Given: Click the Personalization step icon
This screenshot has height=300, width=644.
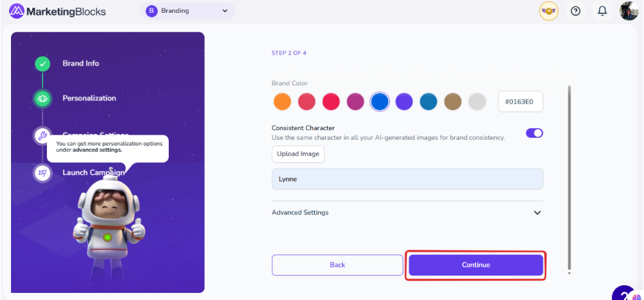Looking at the screenshot, I should click(43, 98).
